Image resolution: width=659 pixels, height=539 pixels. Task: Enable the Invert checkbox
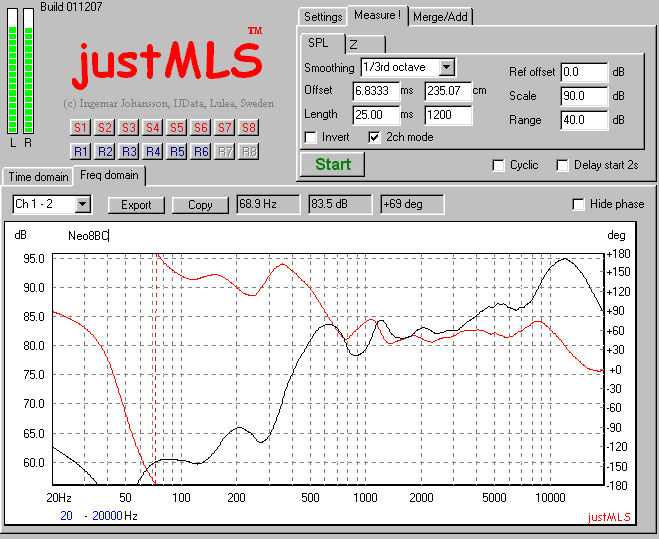click(x=311, y=137)
